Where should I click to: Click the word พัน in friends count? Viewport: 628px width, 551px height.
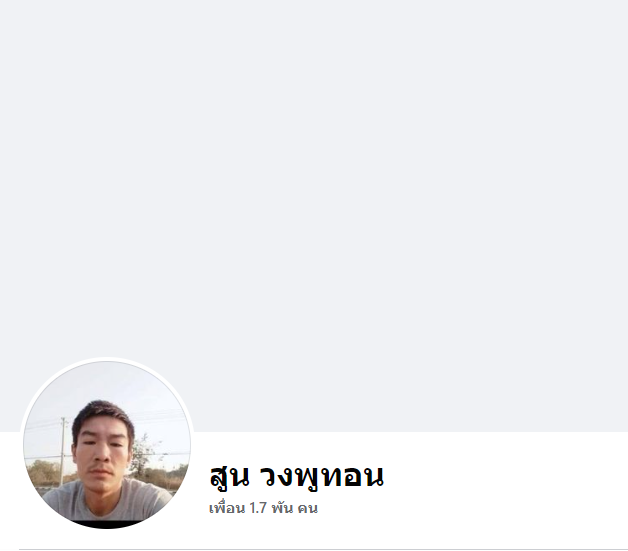coord(282,508)
